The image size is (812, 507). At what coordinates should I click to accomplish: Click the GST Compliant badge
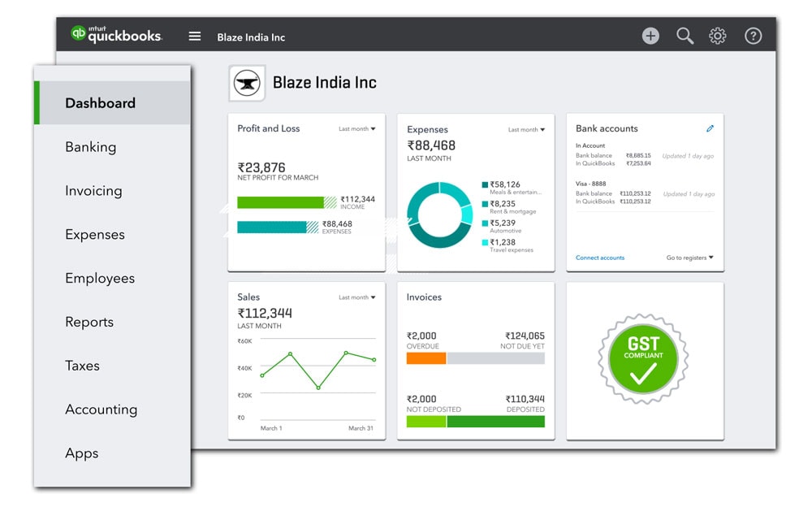tap(643, 359)
